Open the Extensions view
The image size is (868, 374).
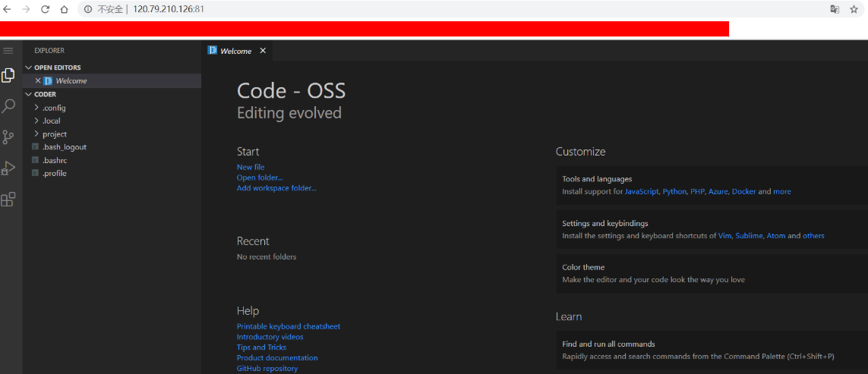(x=8, y=200)
